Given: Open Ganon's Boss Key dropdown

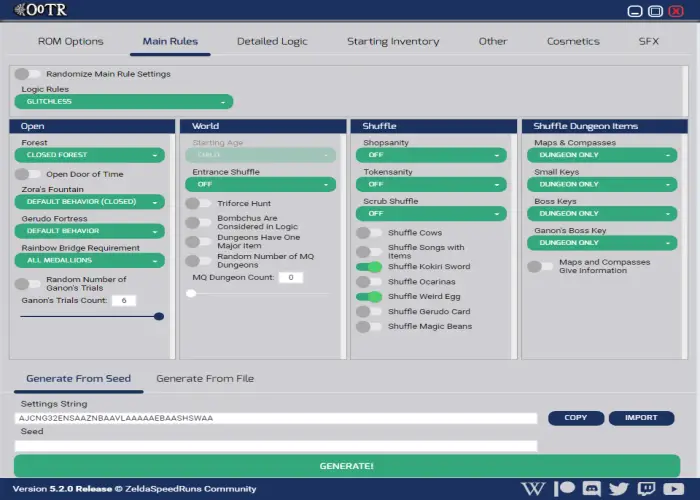Looking at the screenshot, I should (x=602, y=243).
